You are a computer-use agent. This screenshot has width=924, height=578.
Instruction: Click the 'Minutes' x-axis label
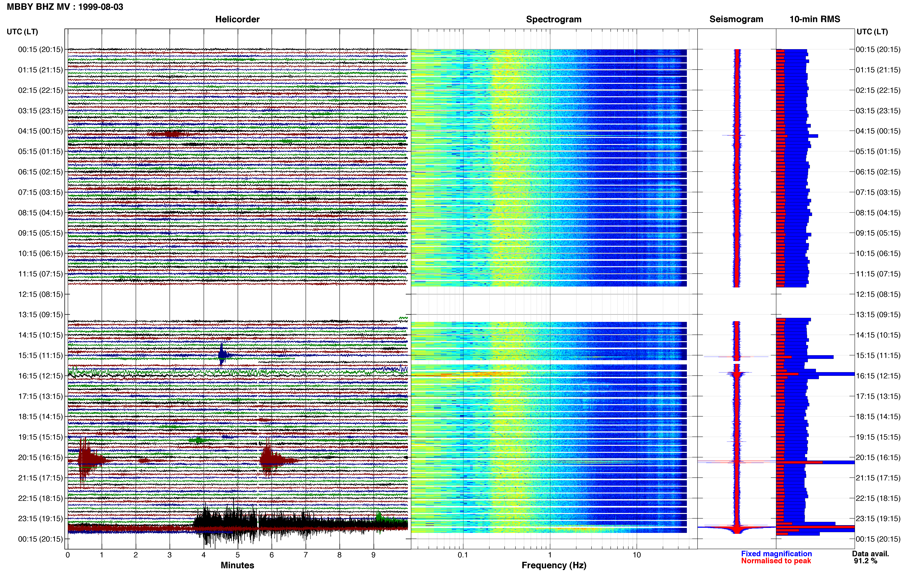tap(237, 565)
